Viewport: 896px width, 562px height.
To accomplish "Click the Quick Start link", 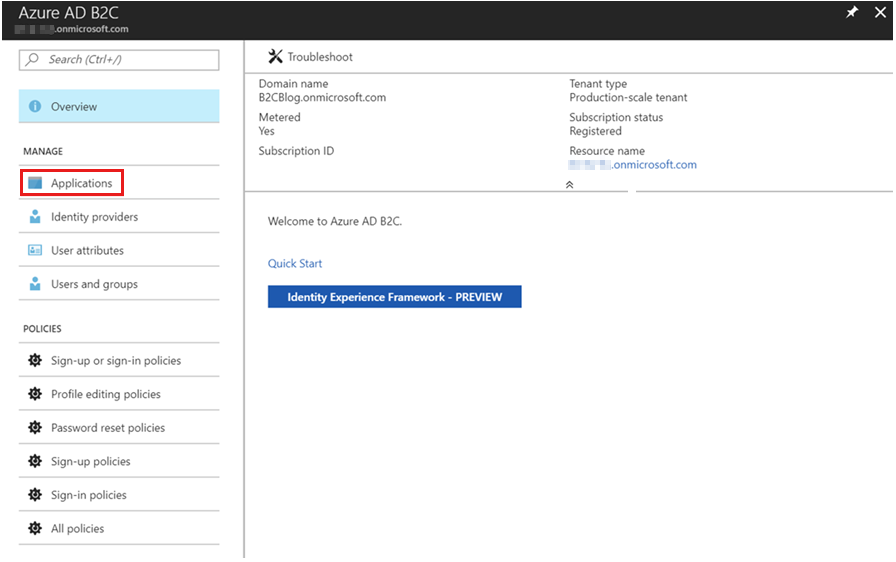I will coord(295,263).
